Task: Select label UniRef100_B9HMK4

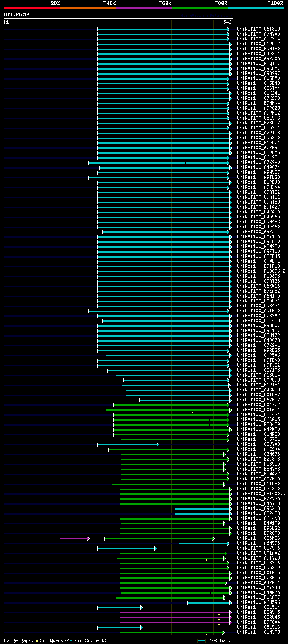Action: [258, 103]
